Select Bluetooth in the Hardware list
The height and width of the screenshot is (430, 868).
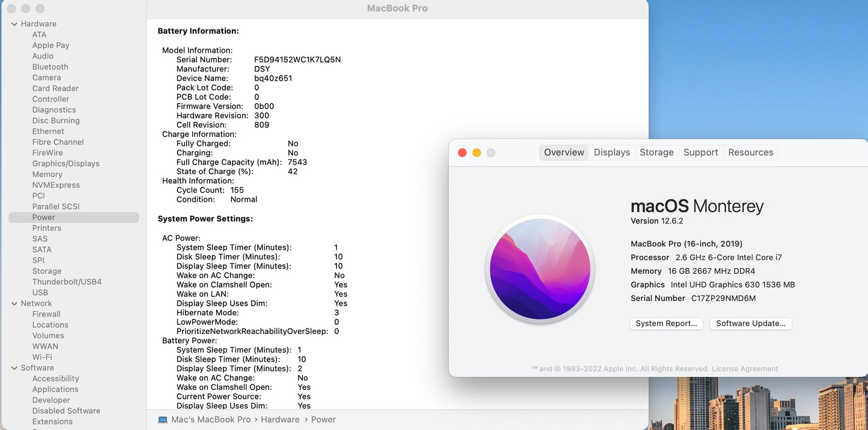point(50,67)
